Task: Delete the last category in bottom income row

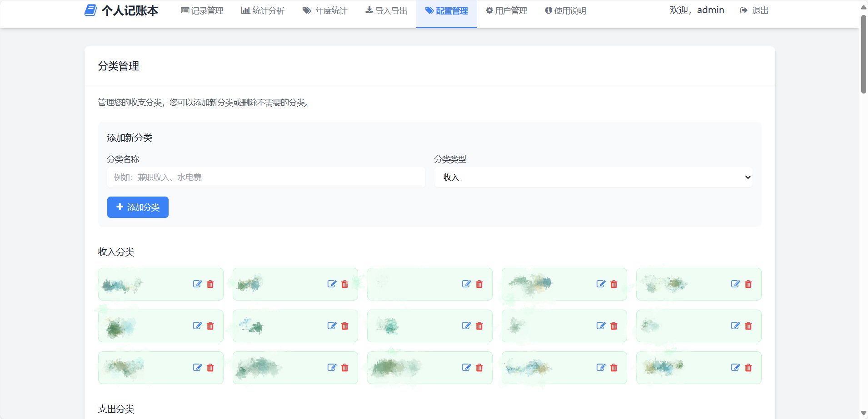Action: (748, 368)
